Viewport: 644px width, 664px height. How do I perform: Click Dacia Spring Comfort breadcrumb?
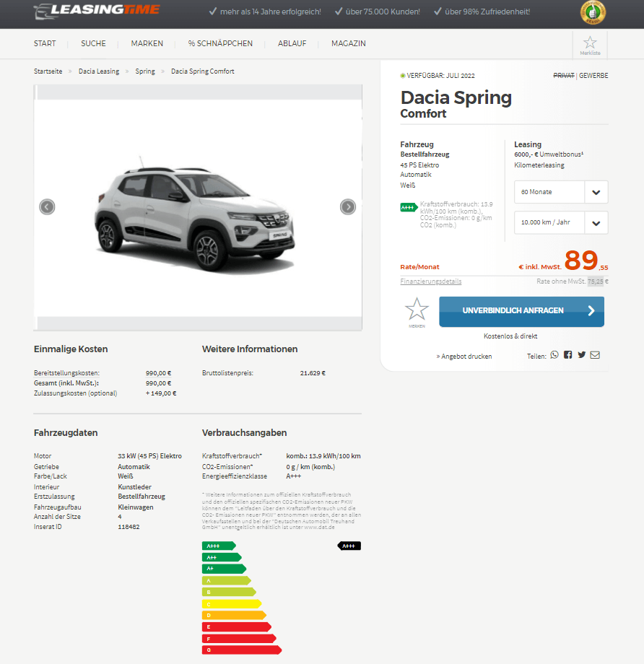point(203,71)
